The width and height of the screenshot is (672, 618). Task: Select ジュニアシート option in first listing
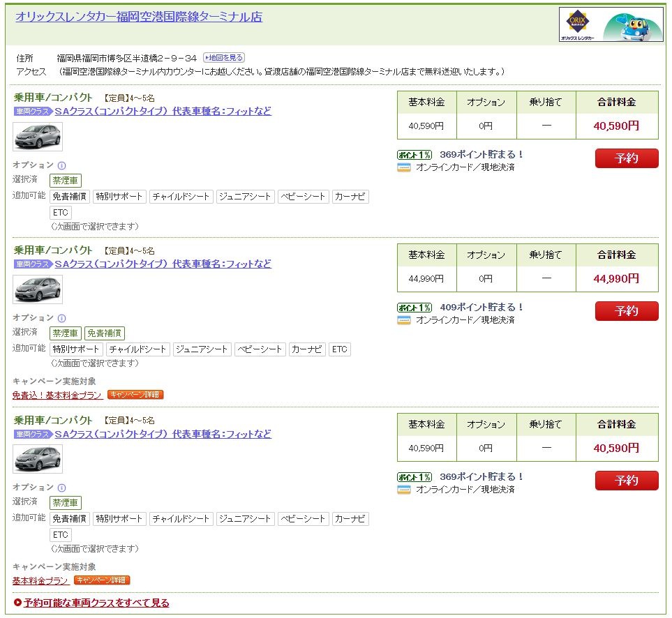[245, 197]
